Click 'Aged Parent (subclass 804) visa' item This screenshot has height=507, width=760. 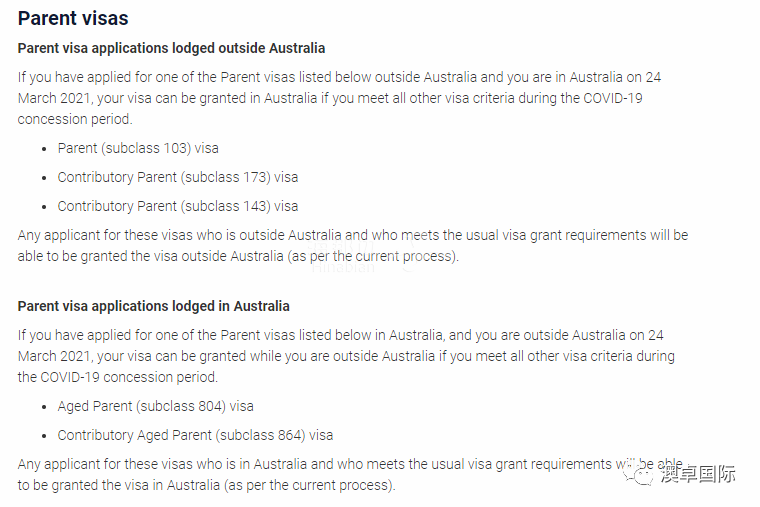pyautogui.click(x=156, y=406)
